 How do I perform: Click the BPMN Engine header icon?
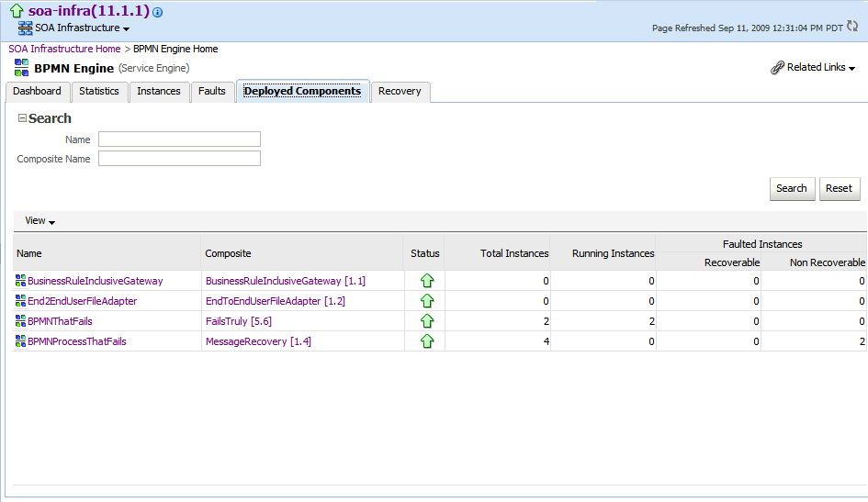tap(22, 67)
